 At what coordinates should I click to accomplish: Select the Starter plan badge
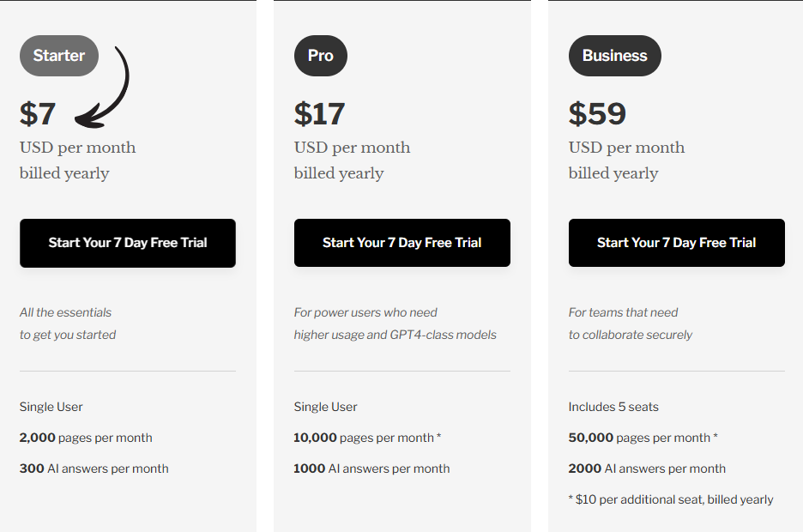[x=59, y=56]
